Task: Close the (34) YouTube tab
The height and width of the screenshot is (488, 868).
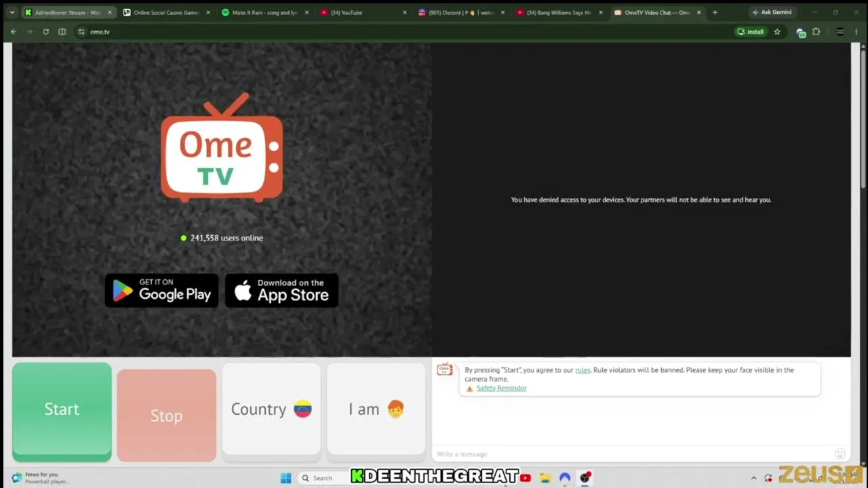Action: pyautogui.click(x=405, y=12)
